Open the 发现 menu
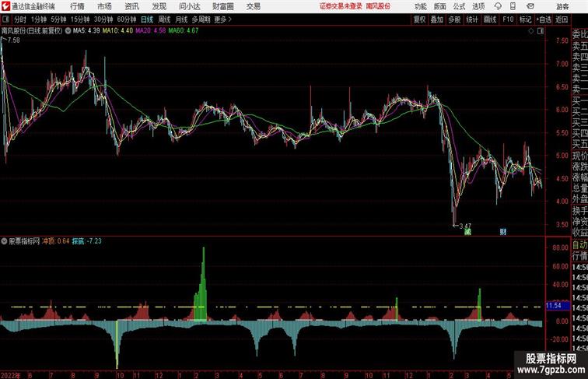The image size is (588, 379). coord(159,6)
